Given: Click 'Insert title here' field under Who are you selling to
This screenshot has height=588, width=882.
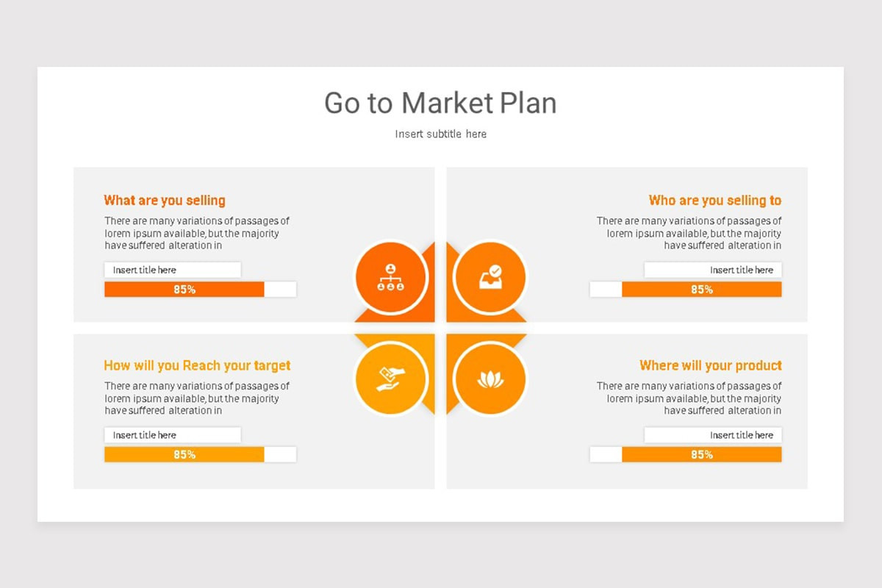Looking at the screenshot, I should coord(713,270).
